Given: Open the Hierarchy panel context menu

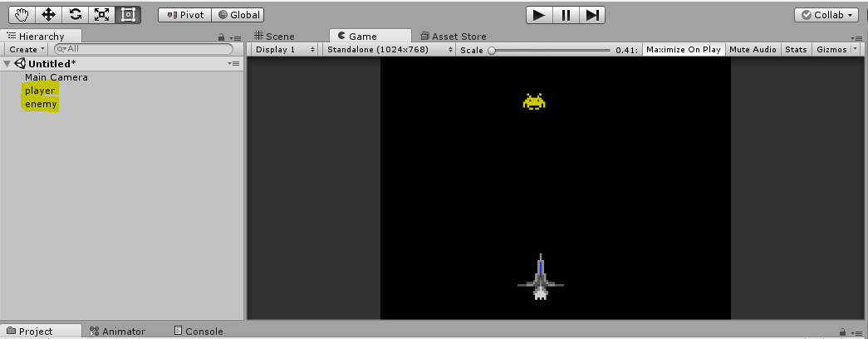Looking at the screenshot, I should pos(237,38).
